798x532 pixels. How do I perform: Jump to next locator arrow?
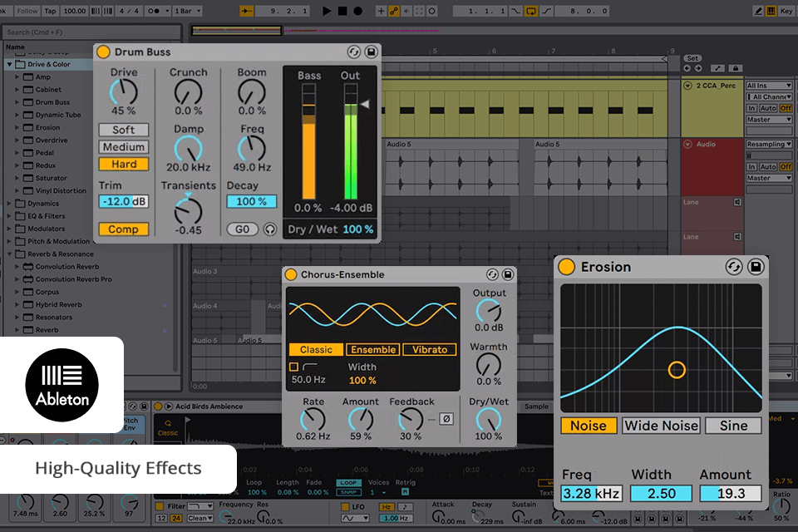point(698,68)
